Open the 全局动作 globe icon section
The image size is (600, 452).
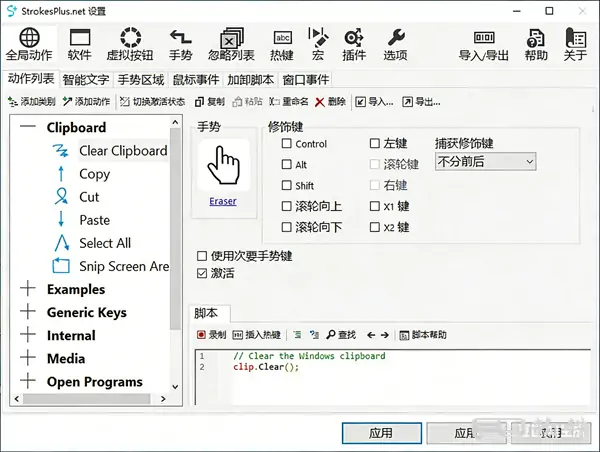tap(29, 44)
